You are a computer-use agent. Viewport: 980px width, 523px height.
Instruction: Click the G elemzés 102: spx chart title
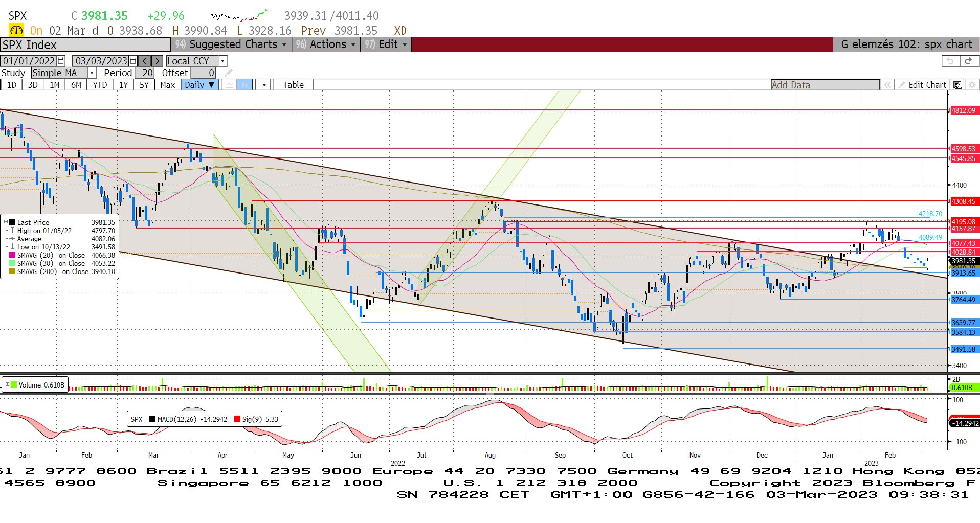click(x=906, y=44)
